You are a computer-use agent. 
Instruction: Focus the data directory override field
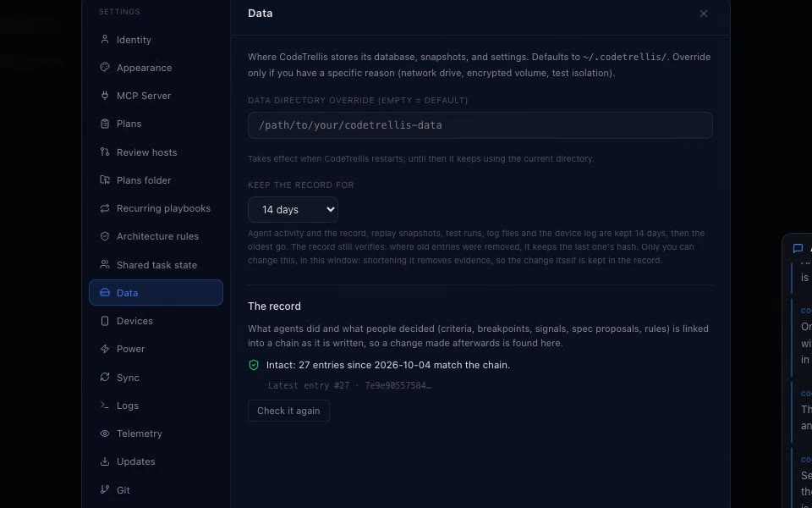click(480, 125)
